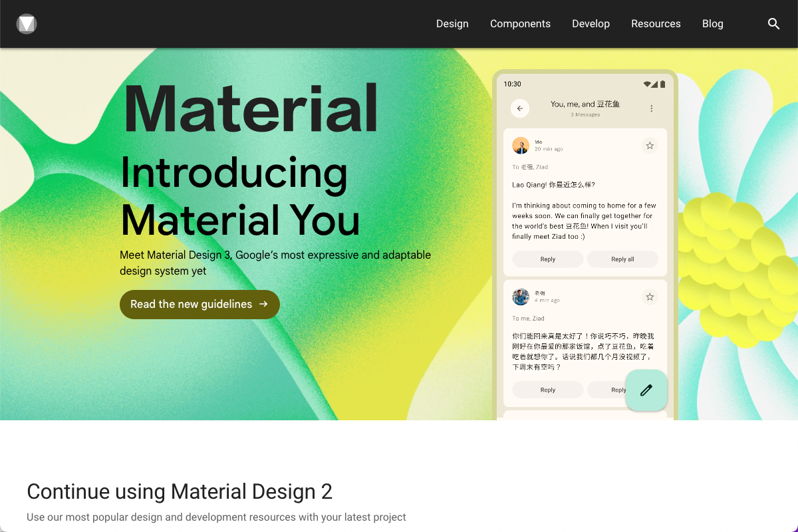Click the sender avatar on first message

[x=521, y=146]
